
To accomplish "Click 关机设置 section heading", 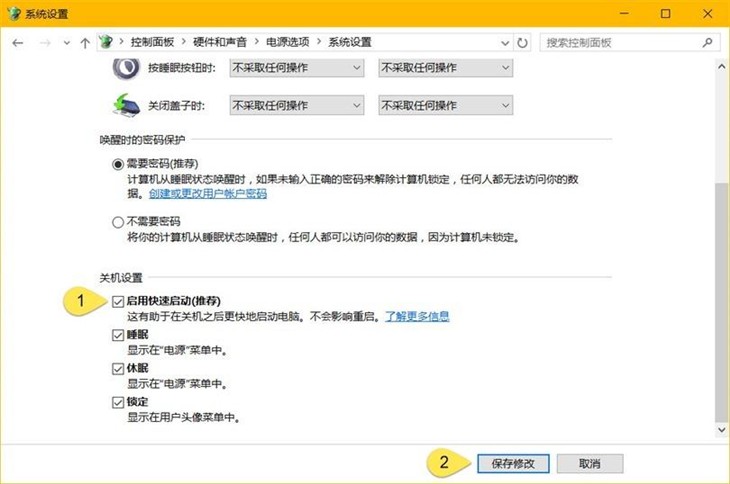I will pyautogui.click(x=121, y=278).
